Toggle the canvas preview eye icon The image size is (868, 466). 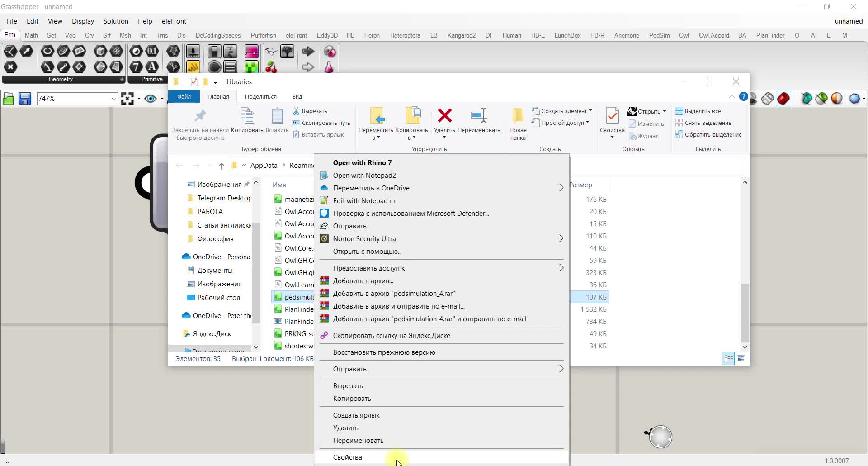151,98
